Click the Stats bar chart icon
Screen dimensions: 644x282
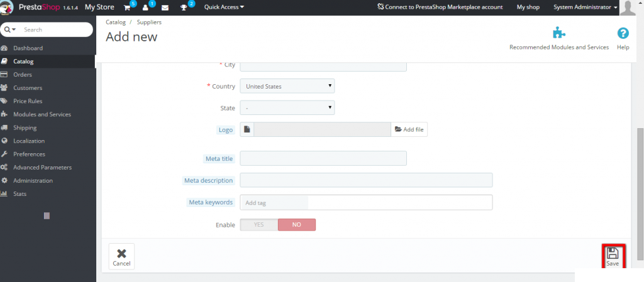coord(4,193)
